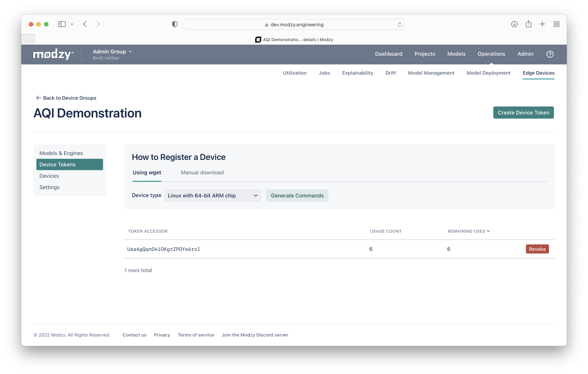The width and height of the screenshot is (588, 374).
Task: Select Devices in the left sidebar
Action: pos(49,176)
